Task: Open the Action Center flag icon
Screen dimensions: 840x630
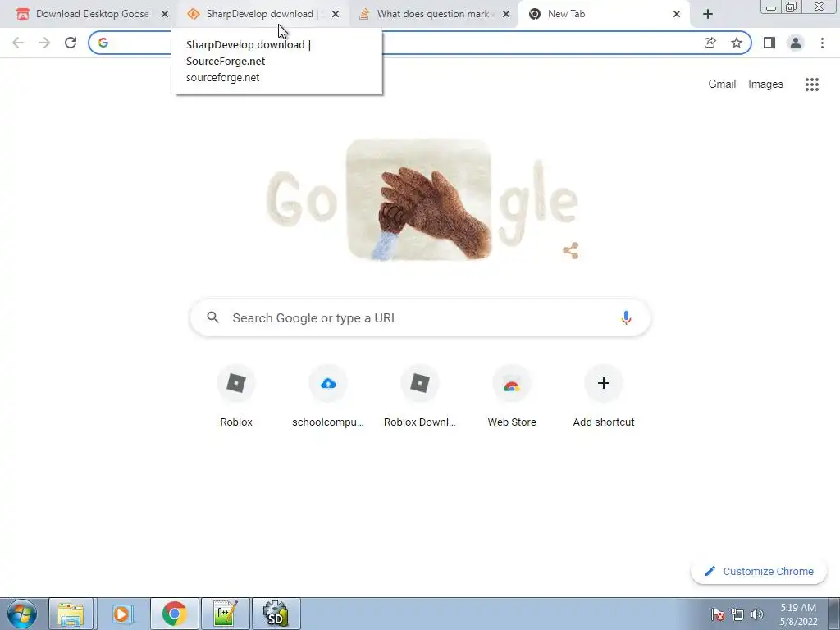Action: [718, 614]
